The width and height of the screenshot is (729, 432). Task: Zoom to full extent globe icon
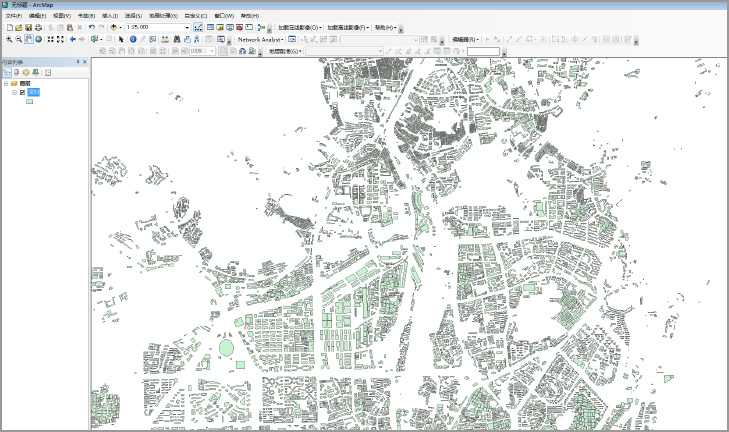39,40
